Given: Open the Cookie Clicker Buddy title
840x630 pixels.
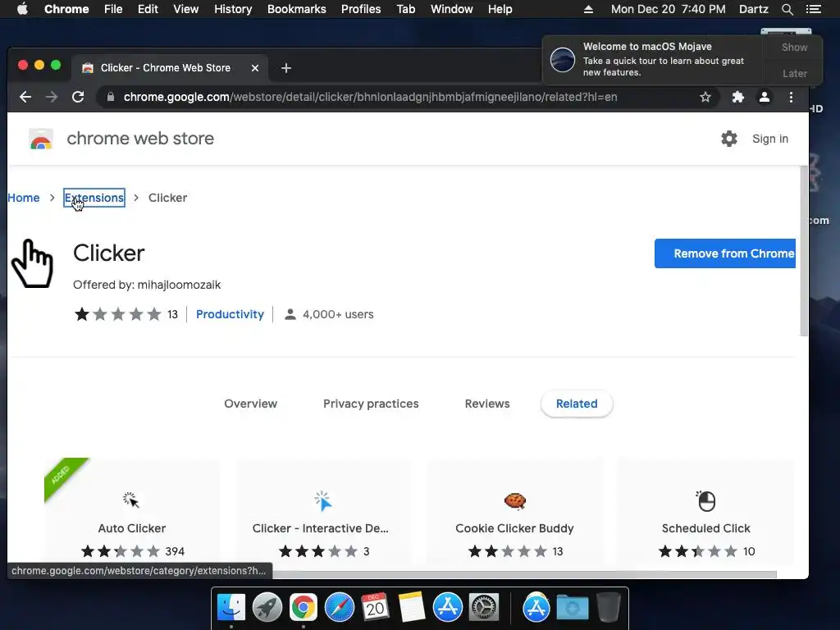Looking at the screenshot, I should (514, 528).
